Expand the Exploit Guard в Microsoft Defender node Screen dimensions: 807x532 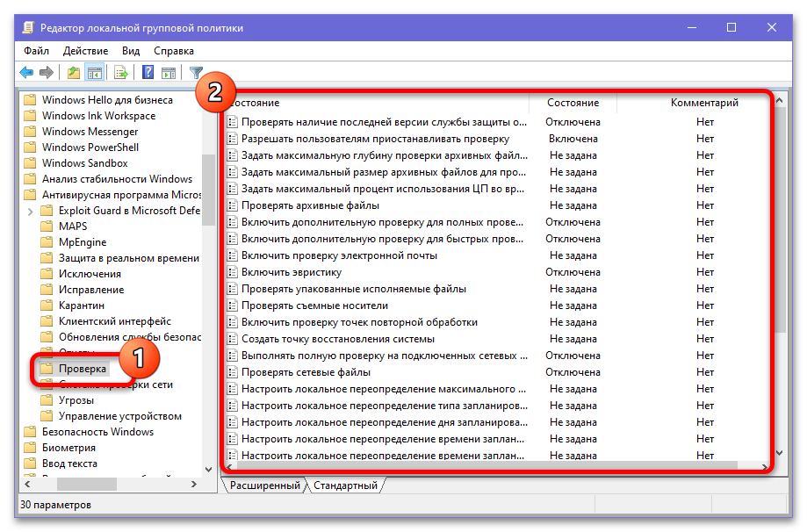coord(30,211)
